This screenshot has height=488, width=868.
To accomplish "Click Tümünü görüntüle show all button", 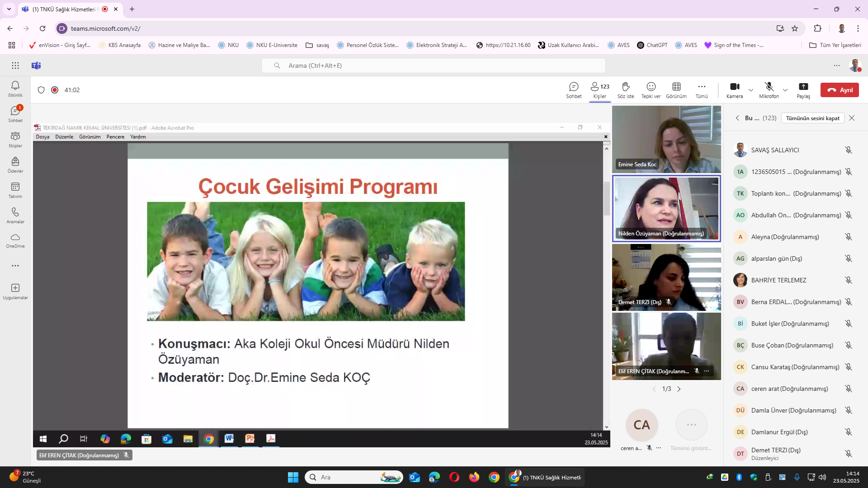I will (691, 430).
